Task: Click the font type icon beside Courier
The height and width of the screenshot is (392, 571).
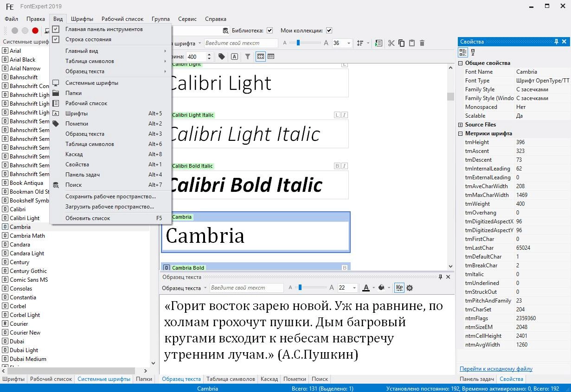Action: pos(5,324)
